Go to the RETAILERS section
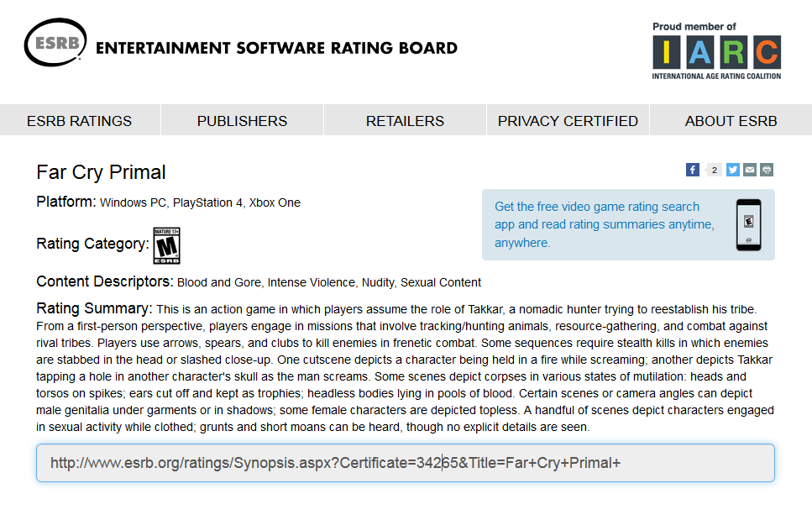 pos(405,121)
